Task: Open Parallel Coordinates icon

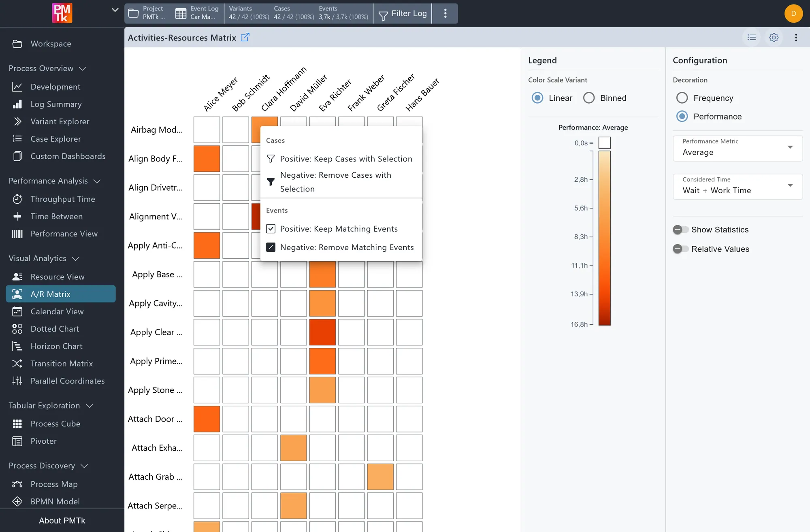Action: pos(17,381)
